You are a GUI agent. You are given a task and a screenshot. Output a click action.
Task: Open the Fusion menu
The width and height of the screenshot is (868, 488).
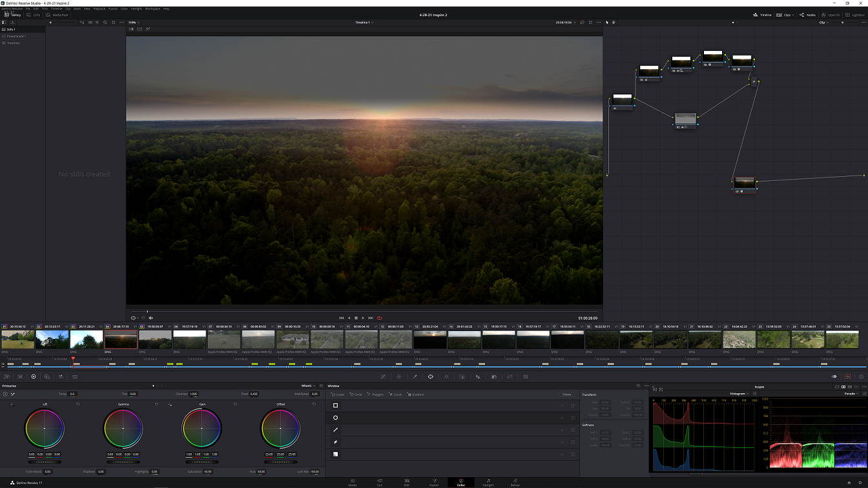point(113,8)
